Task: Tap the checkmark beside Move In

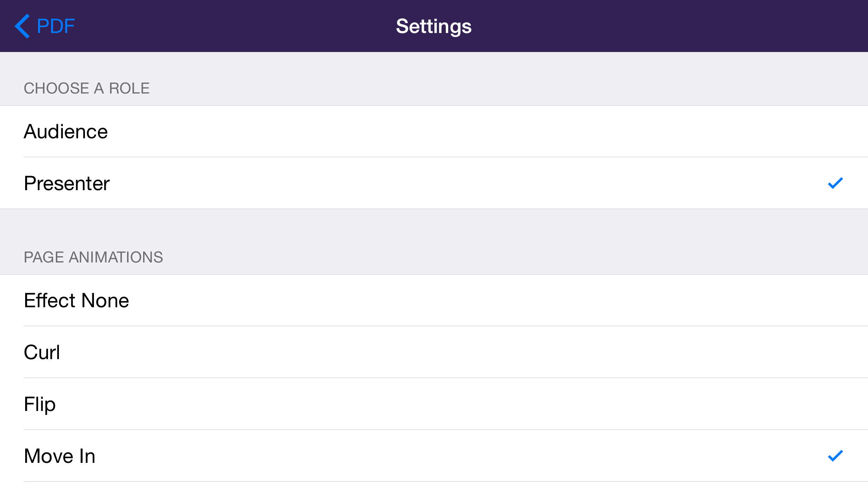Action: pyautogui.click(x=835, y=456)
